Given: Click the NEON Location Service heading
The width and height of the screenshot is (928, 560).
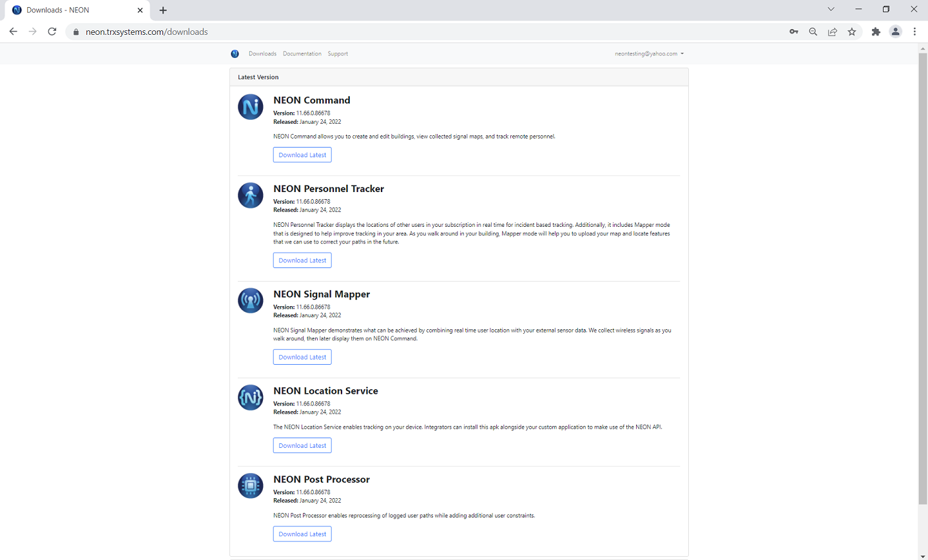Looking at the screenshot, I should point(325,391).
